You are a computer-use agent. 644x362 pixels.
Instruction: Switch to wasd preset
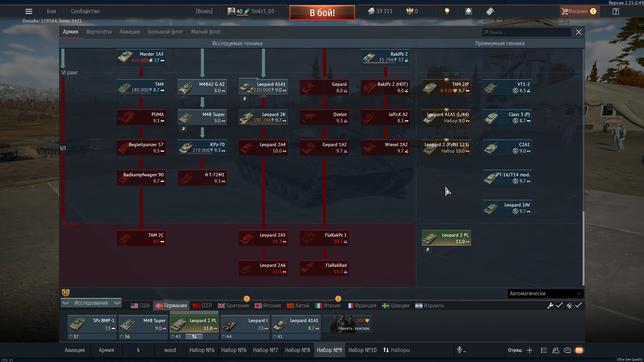(x=170, y=350)
